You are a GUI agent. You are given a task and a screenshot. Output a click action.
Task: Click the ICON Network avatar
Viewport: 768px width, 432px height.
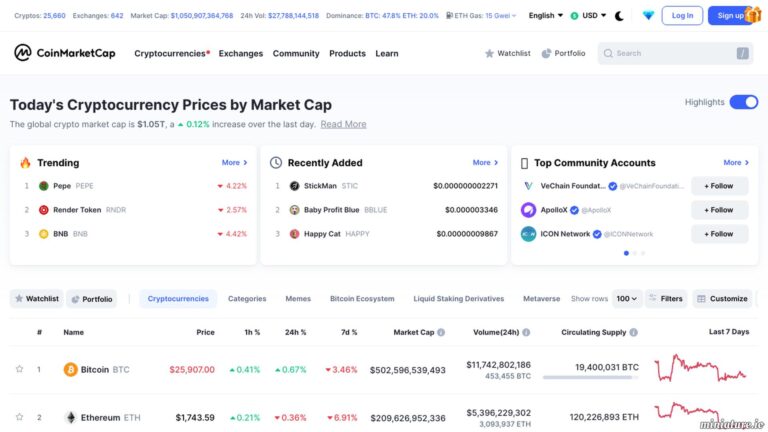point(528,234)
